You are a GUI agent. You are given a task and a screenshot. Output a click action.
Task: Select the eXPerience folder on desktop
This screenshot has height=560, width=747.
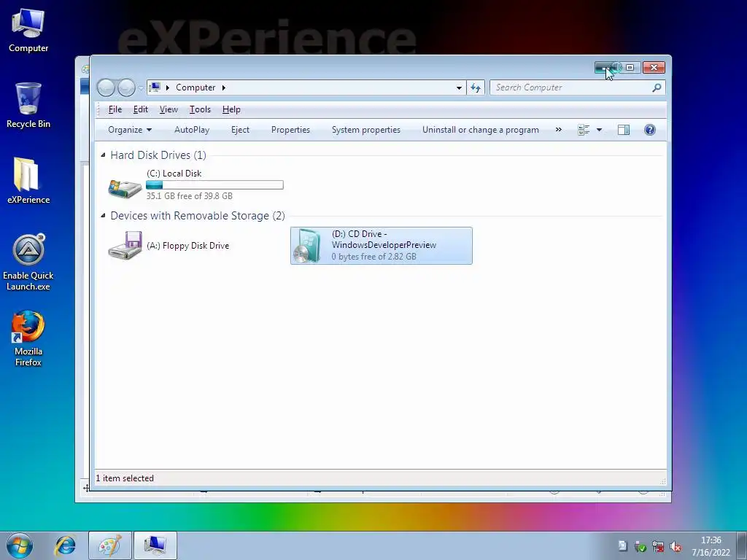(x=28, y=181)
